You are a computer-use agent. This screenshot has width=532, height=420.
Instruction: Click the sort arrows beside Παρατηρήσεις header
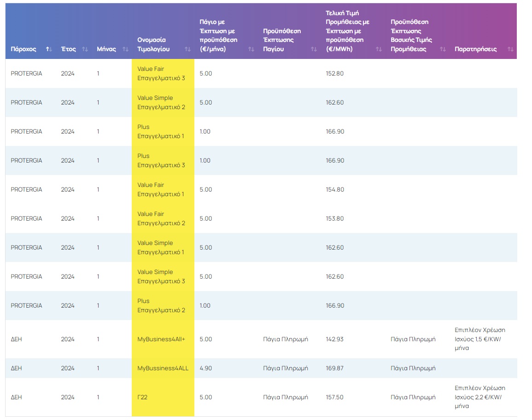(510, 49)
